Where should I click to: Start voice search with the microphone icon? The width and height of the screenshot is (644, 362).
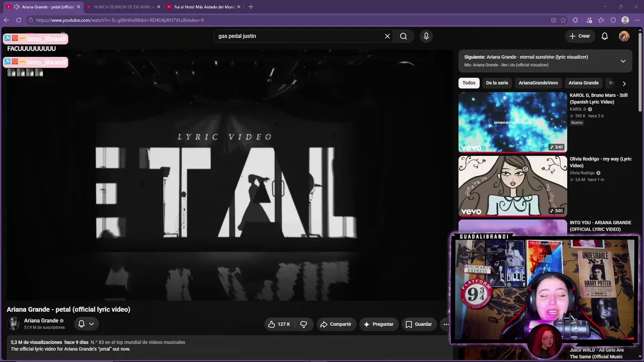426,36
